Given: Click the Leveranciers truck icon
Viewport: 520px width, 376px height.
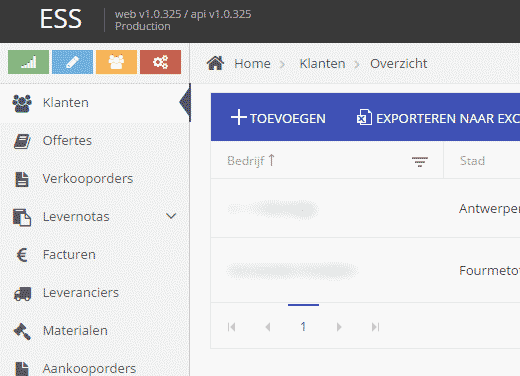Looking at the screenshot, I should (22, 294).
